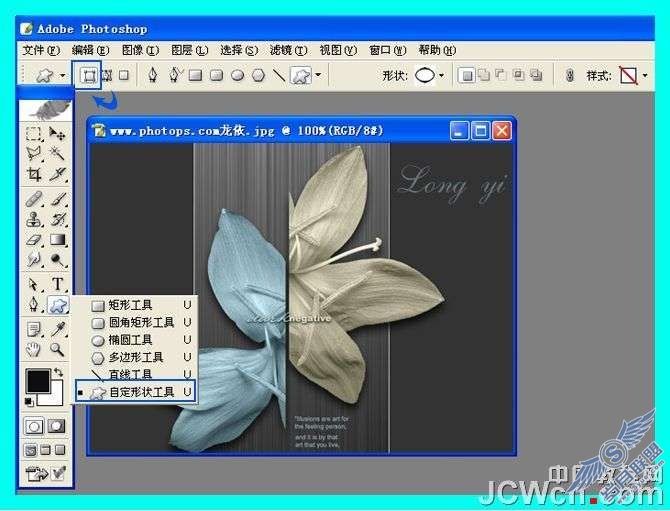Enable Paths mode in options bar
The height and width of the screenshot is (511, 670).
[106, 76]
